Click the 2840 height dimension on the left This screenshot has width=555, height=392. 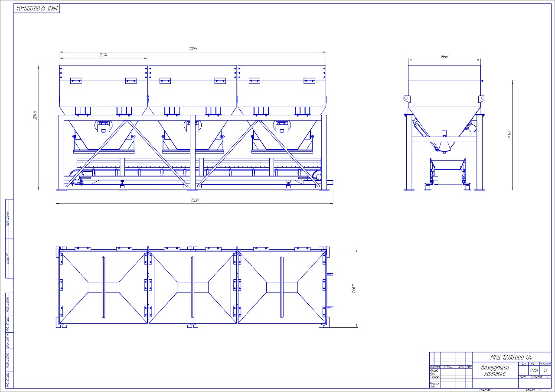point(36,115)
